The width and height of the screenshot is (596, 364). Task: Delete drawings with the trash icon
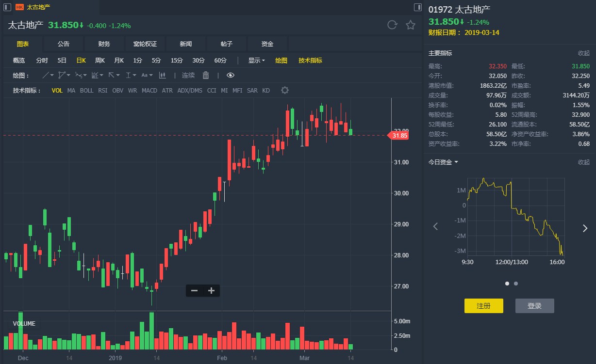click(206, 75)
